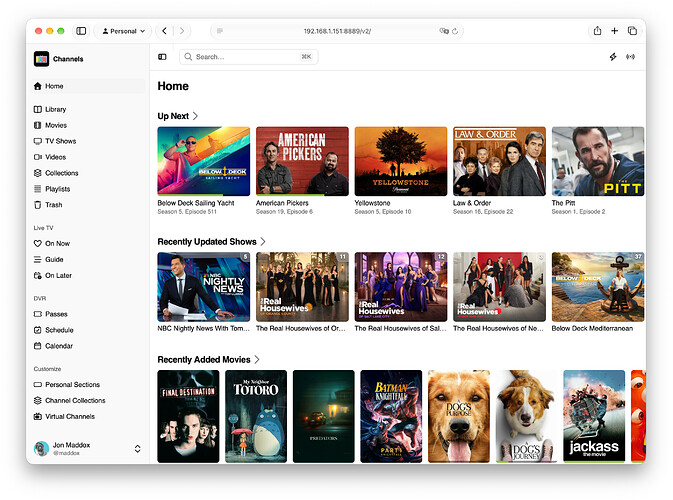673x500 pixels.
Task: Click the Playlists list icon
Action: coord(38,189)
